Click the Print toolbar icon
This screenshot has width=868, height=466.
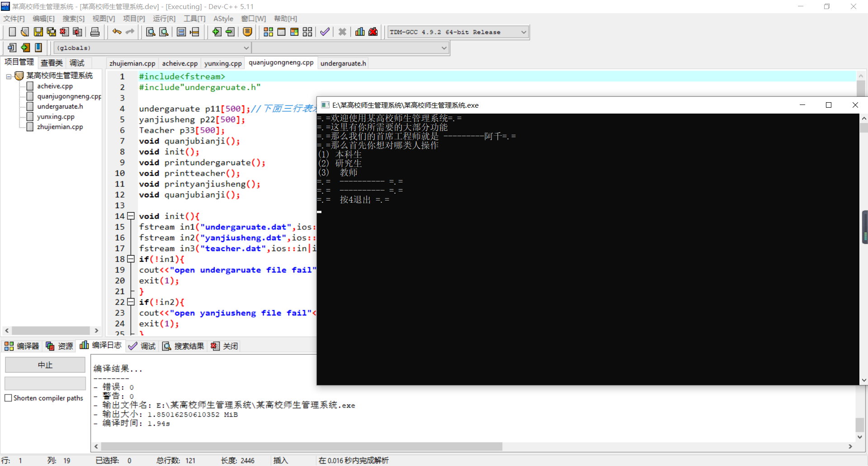[95, 32]
